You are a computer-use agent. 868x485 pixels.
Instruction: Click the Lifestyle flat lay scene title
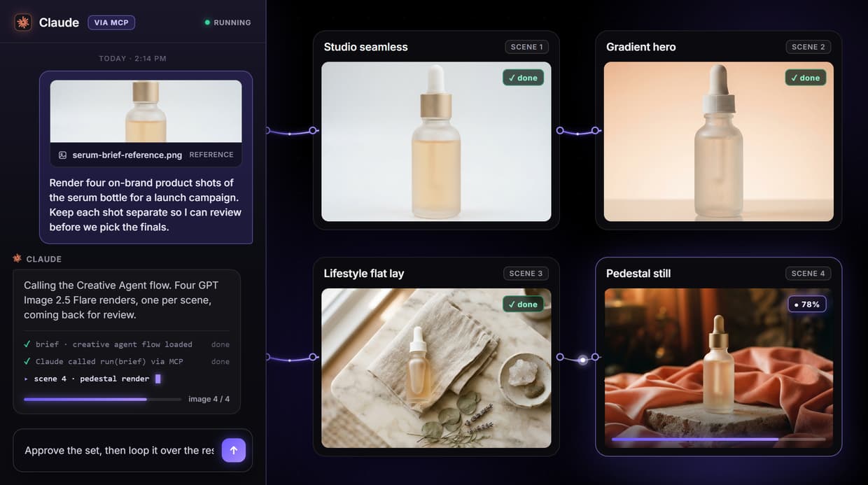pos(364,274)
